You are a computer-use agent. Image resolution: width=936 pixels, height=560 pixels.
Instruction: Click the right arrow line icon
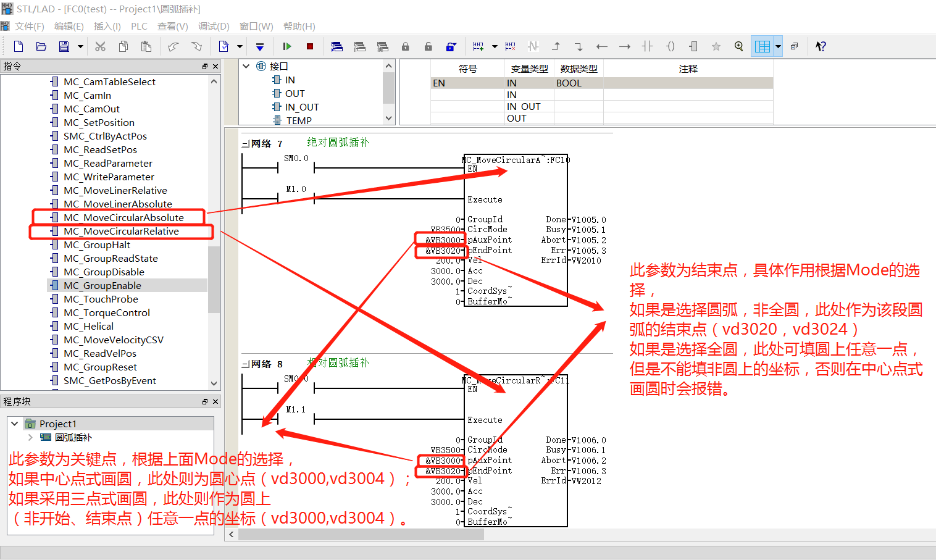click(x=625, y=46)
